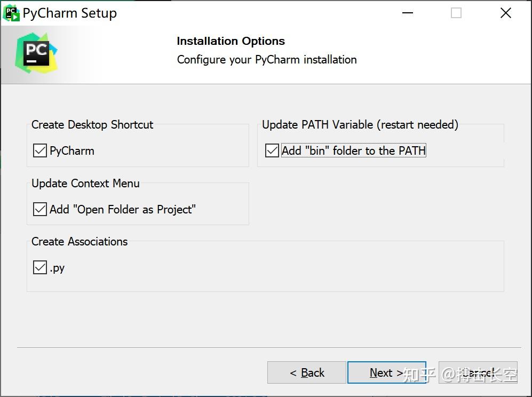The image size is (532, 397).
Task: Minimize the PyCharm Setup window
Action: click(407, 13)
